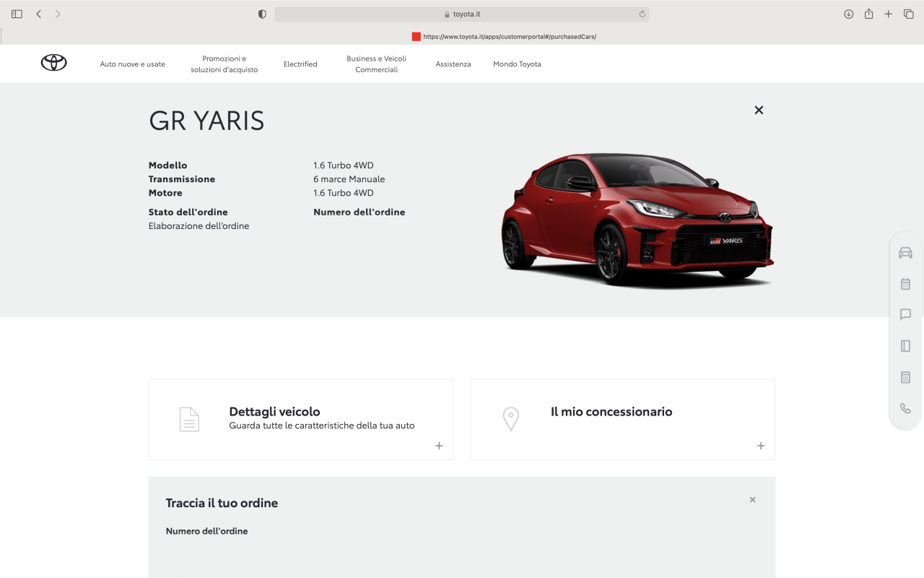Open the Safari share icon

pyautogui.click(x=868, y=14)
